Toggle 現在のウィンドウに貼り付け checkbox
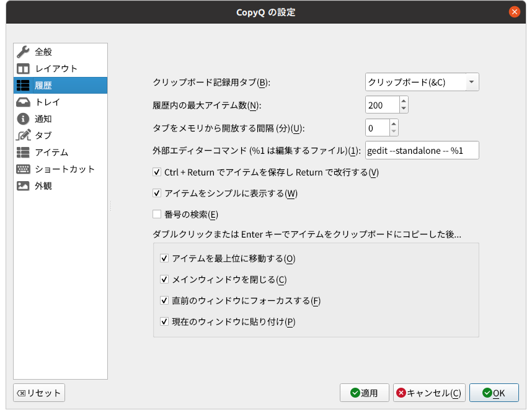This screenshot has height=415, width=532. (x=164, y=321)
